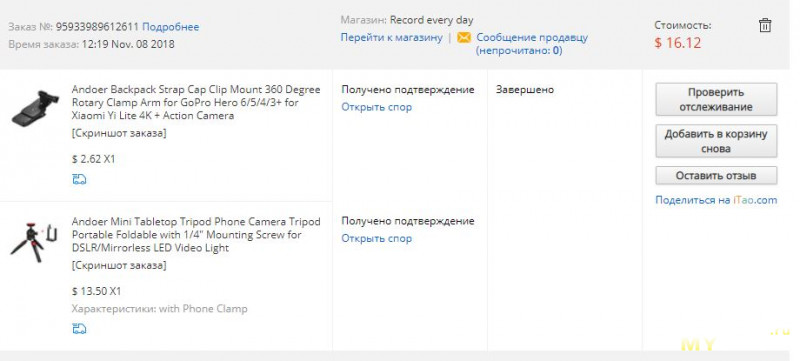Screen dimensions: 800x361
Task: Go to store via Перейти к магазину
Action: tap(391, 37)
